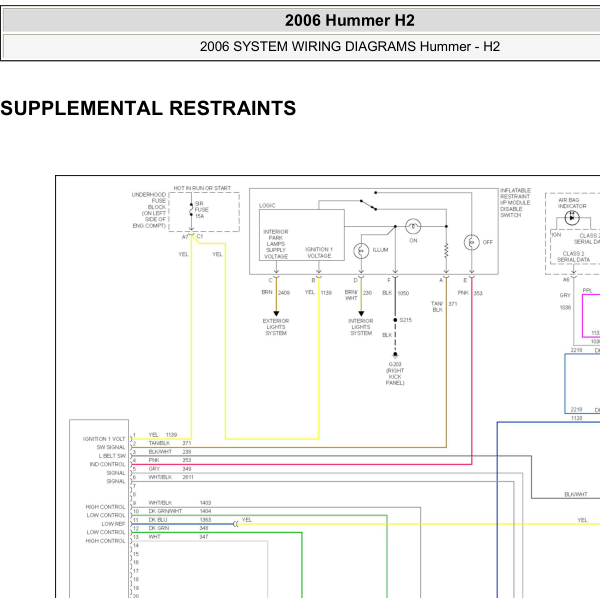The height and width of the screenshot is (598, 600).
Task: Select the "2006 Hummer H2" title
Action: click(350, 20)
